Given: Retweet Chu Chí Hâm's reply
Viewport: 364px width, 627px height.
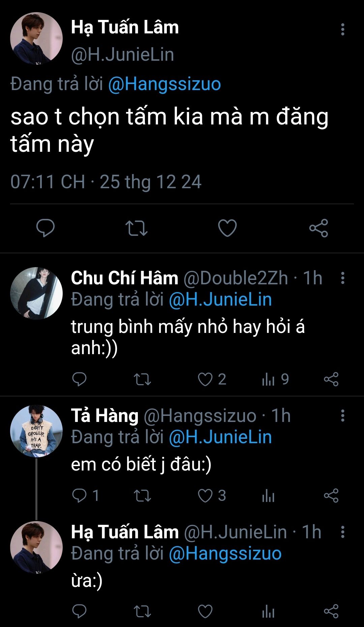Looking at the screenshot, I should 142,379.
